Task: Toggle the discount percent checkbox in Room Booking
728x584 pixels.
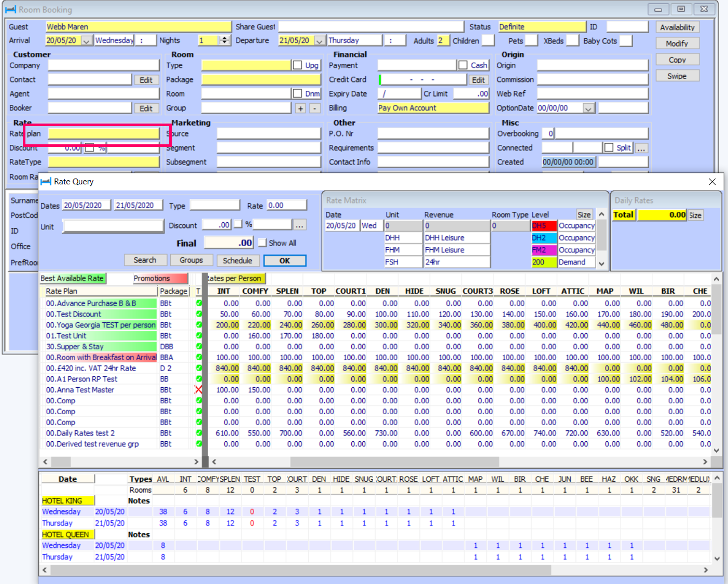Action: (x=89, y=148)
